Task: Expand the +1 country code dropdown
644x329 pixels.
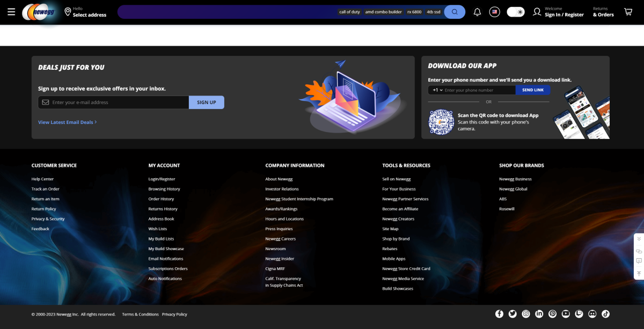Action: click(x=438, y=90)
